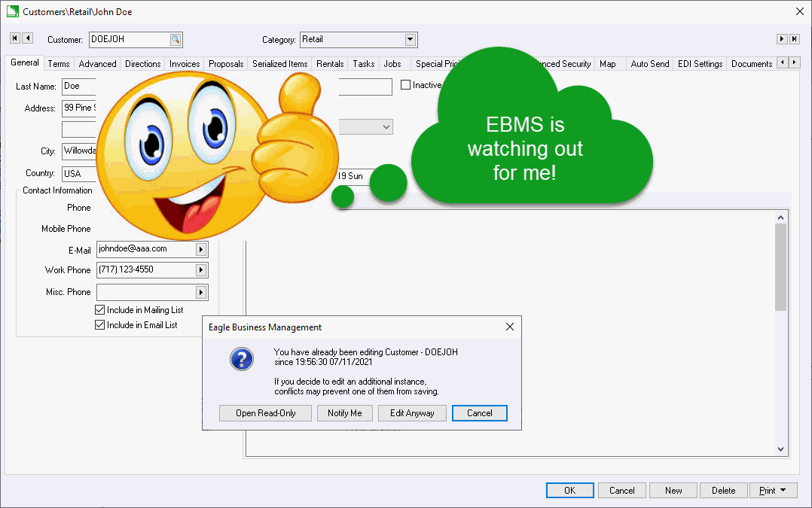Check the Inactive checkbox
The image size is (812, 508).
click(x=406, y=85)
